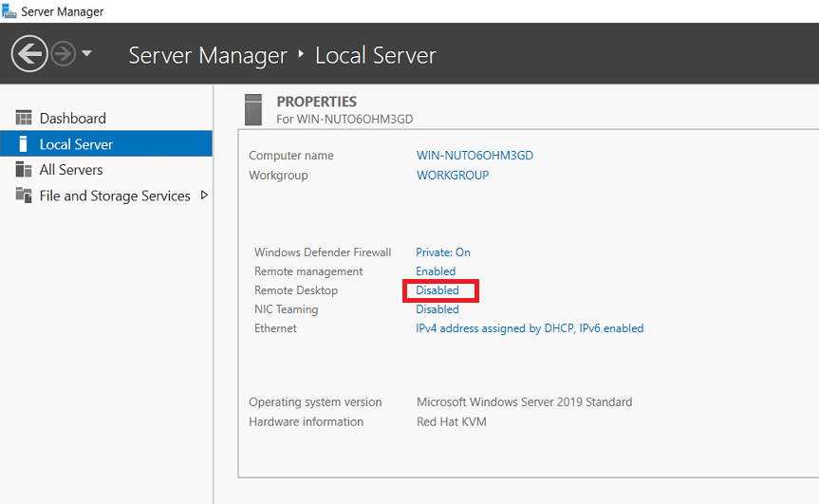This screenshot has height=504, width=819.
Task: Click the Remote Desktop label
Action: pyautogui.click(x=296, y=289)
